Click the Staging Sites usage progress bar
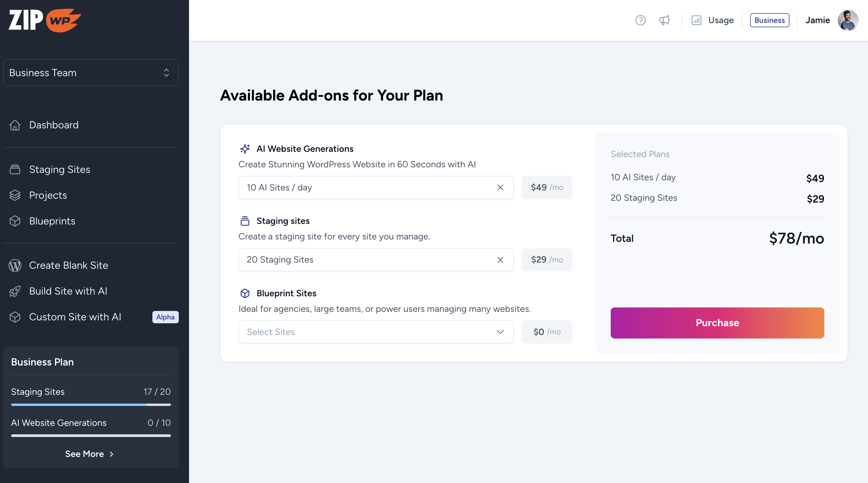Screen dimensions: 868x483 tap(91, 404)
